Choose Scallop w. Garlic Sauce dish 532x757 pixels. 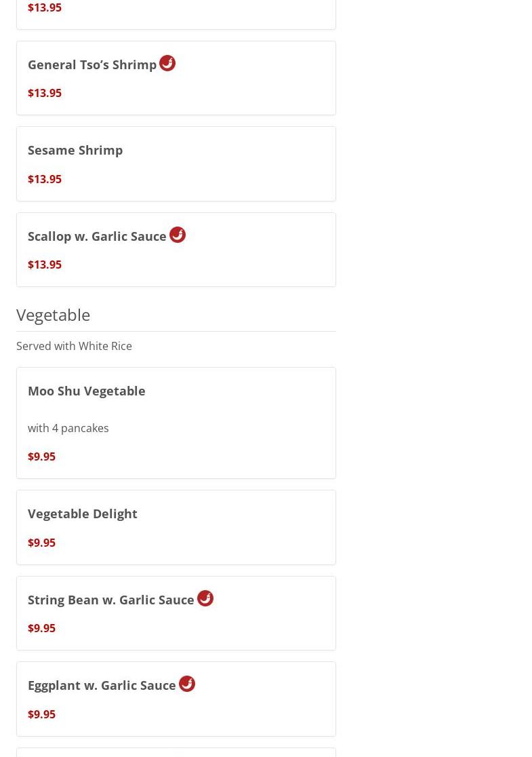(x=97, y=236)
